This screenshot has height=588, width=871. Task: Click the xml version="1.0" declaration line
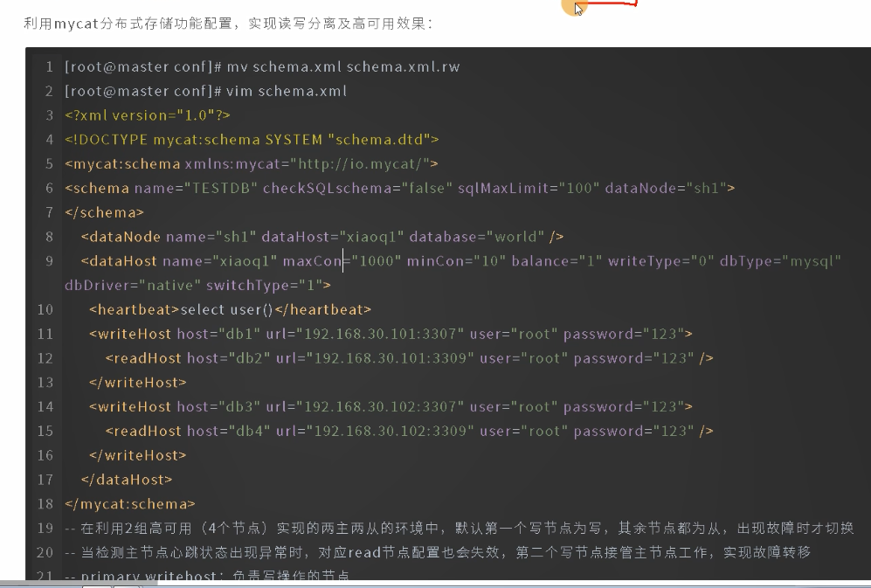147,115
